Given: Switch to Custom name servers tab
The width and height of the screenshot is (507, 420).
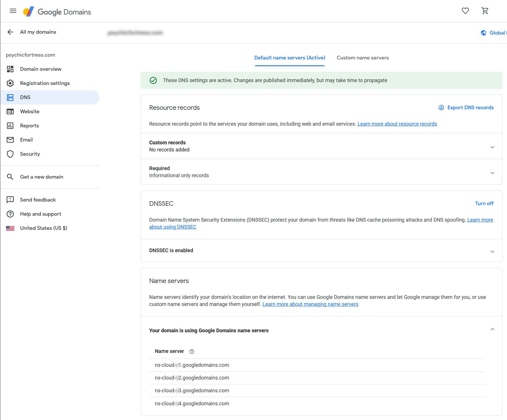Looking at the screenshot, I should tap(363, 58).
